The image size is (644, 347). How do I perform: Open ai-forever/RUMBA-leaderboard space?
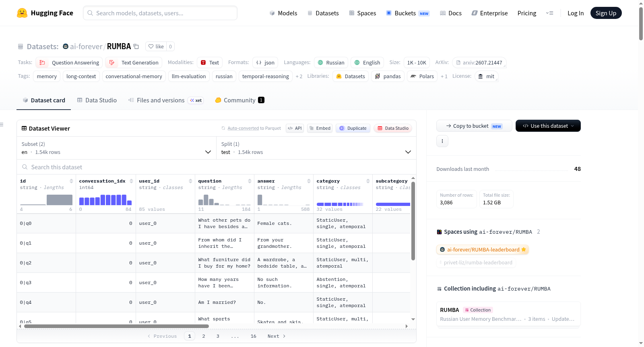pos(483,249)
